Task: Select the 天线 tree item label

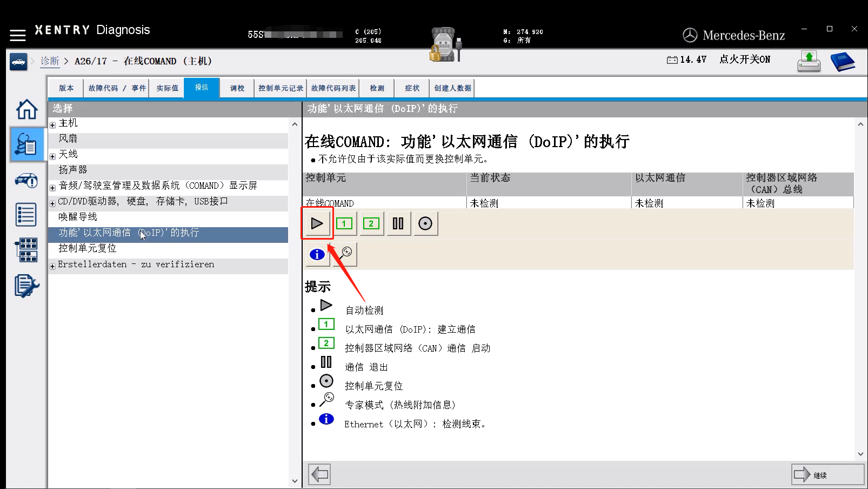Action: tap(68, 155)
